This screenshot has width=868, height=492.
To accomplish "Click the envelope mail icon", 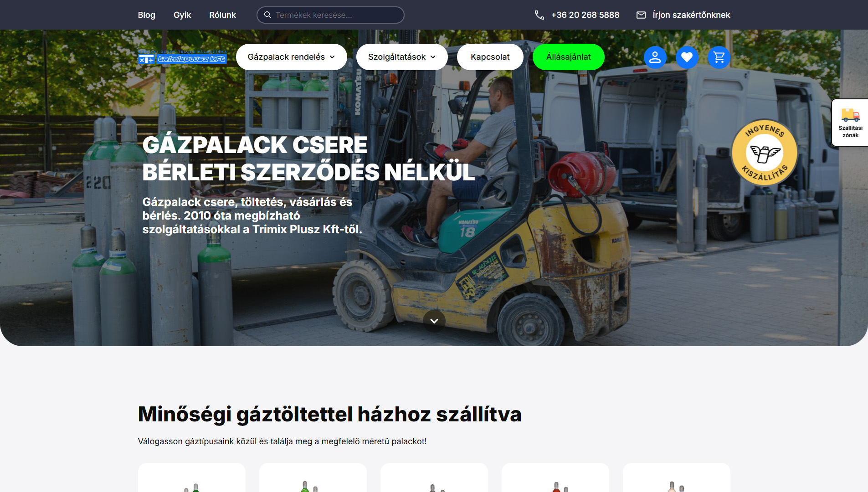I will pyautogui.click(x=641, y=15).
